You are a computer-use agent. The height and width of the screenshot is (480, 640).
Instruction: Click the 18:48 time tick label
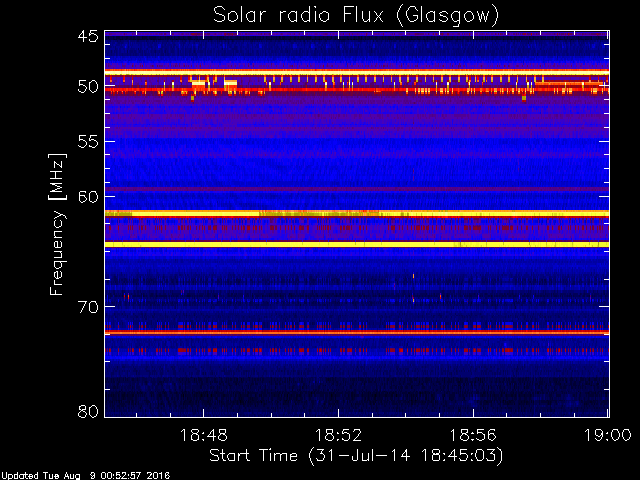tap(203, 436)
